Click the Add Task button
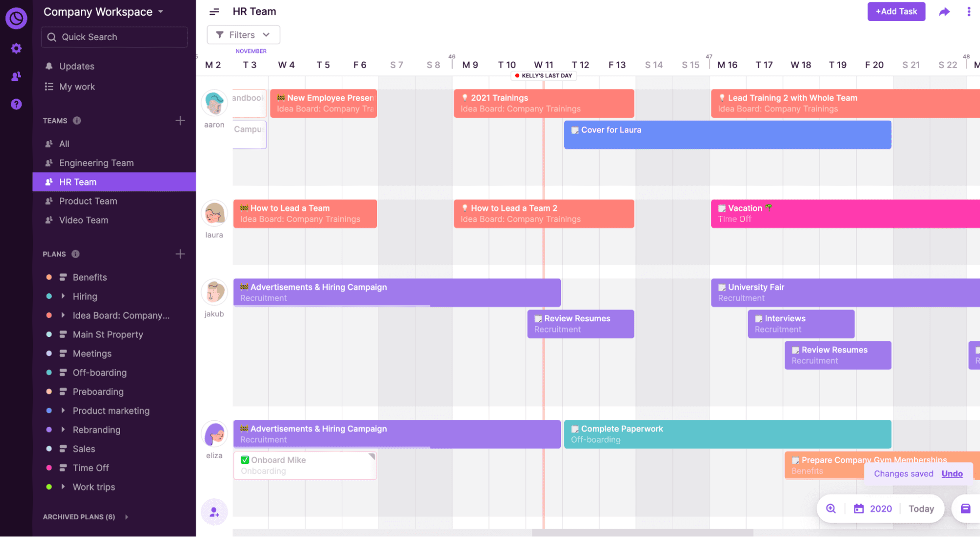The height and width of the screenshot is (537, 980). point(894,11)
